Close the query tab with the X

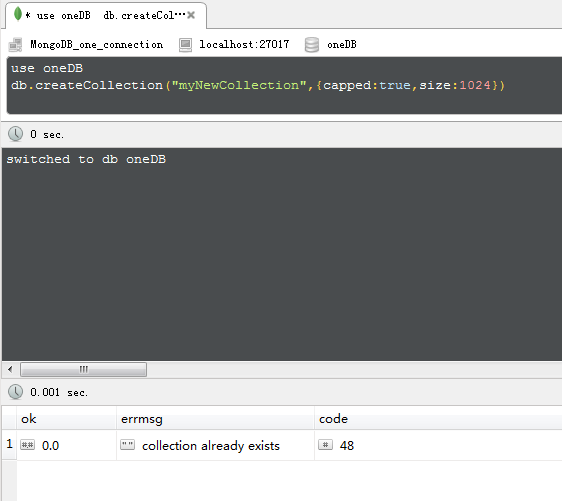pyautogui.click(x=191, y=15)
